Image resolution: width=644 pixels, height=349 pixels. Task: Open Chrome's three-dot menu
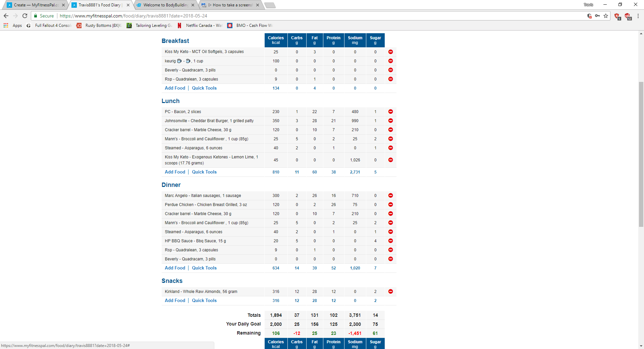(638, 16)
